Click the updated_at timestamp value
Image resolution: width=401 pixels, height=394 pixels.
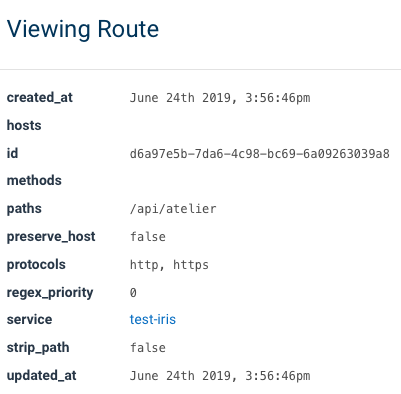click(220, 376)
